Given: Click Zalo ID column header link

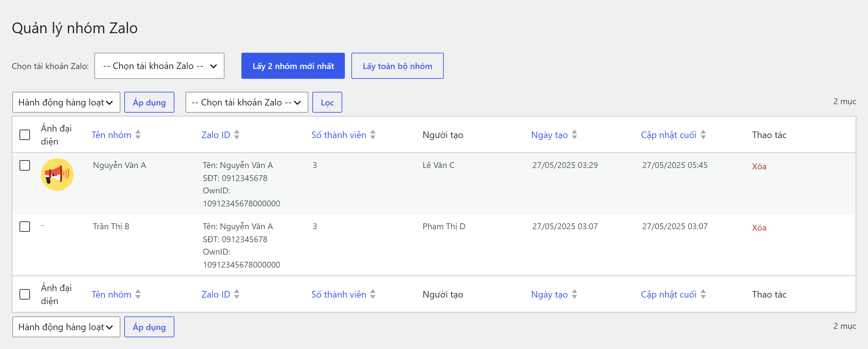Looking at the screenshot, I should click(x=216, y=135).
